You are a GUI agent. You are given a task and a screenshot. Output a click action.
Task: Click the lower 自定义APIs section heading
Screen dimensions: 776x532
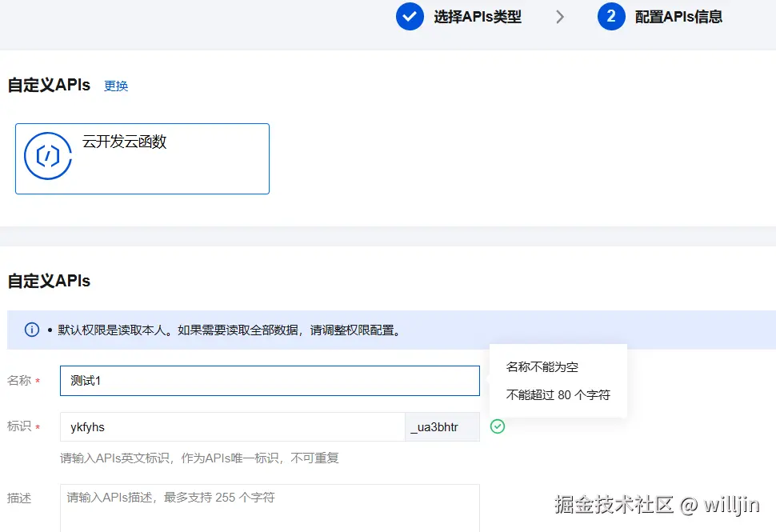49,281
